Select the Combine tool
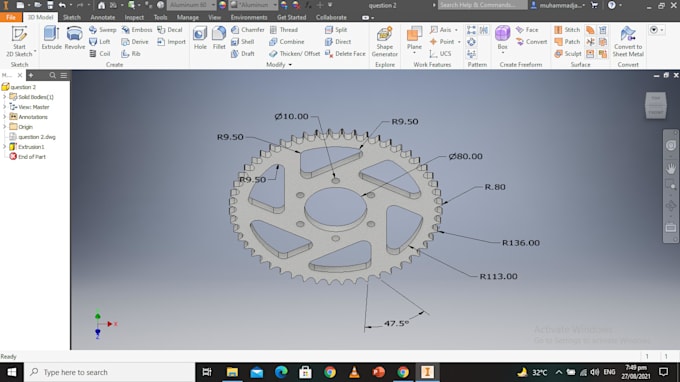 point(287,42)
